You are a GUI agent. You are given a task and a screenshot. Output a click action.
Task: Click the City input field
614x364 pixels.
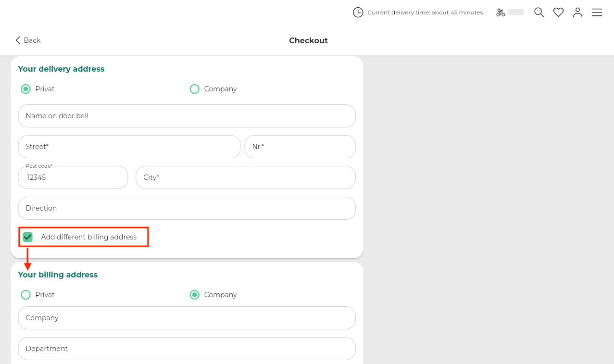(245, 177)
